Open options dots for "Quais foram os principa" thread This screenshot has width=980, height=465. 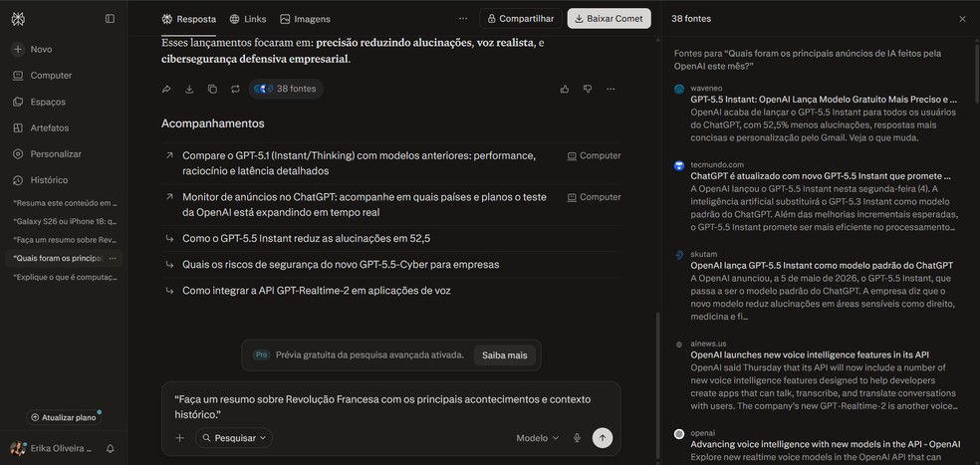pyautogui.click(x=113, y=259)
